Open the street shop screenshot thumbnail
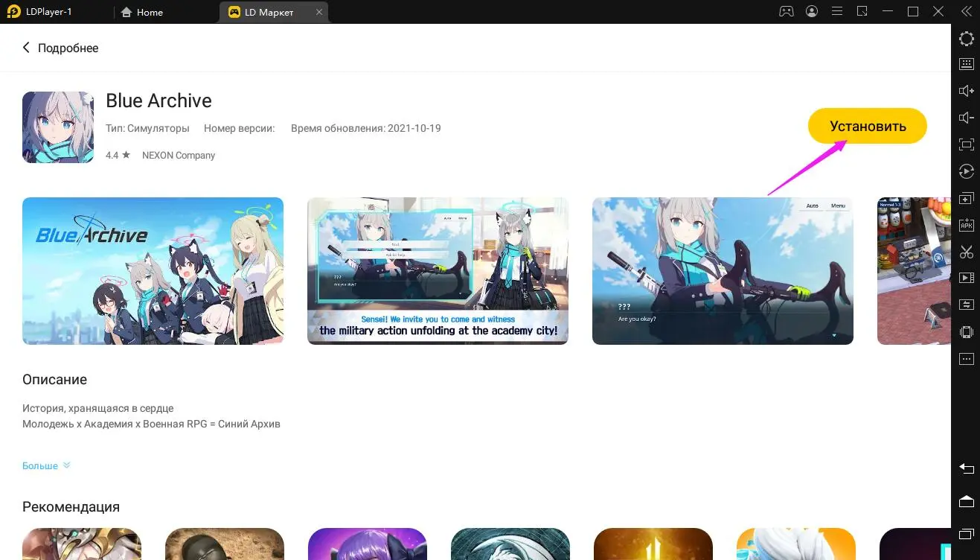The height and width of the screenshot is (560, 980). [914, 271]
